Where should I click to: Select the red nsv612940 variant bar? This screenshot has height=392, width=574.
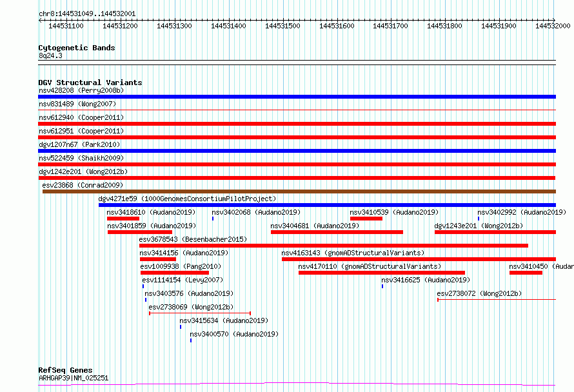[x=297, y=124]
